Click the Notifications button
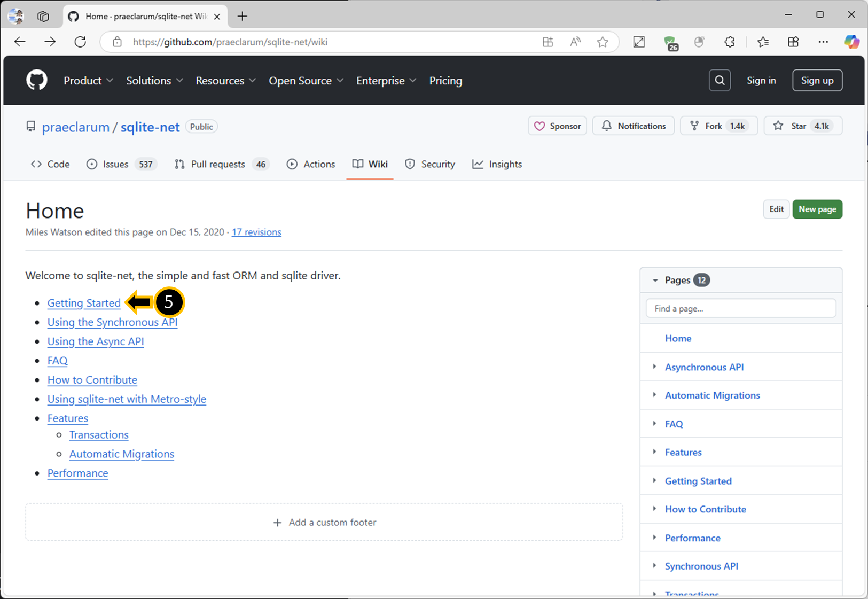 pos(634,126)
